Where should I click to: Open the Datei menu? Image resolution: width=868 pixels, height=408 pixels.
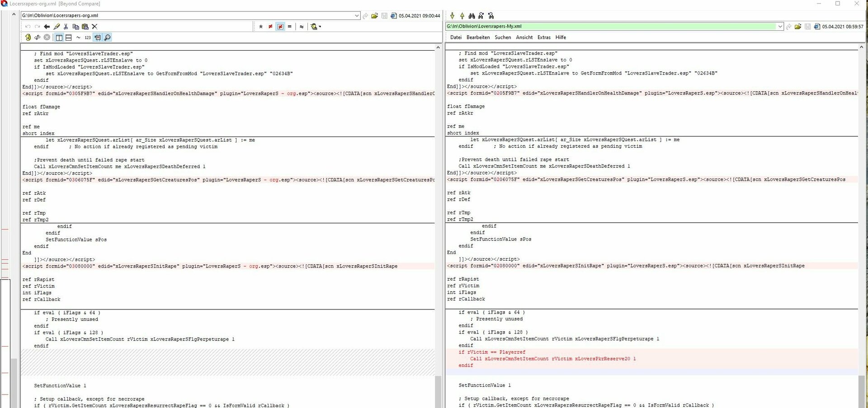pyautogui.click(x=456, y=38)
